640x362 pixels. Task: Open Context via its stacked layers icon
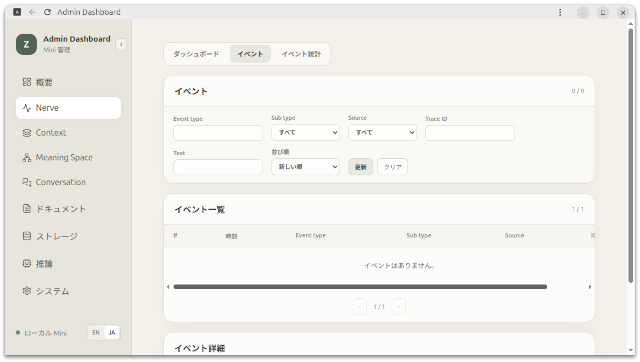27,133
